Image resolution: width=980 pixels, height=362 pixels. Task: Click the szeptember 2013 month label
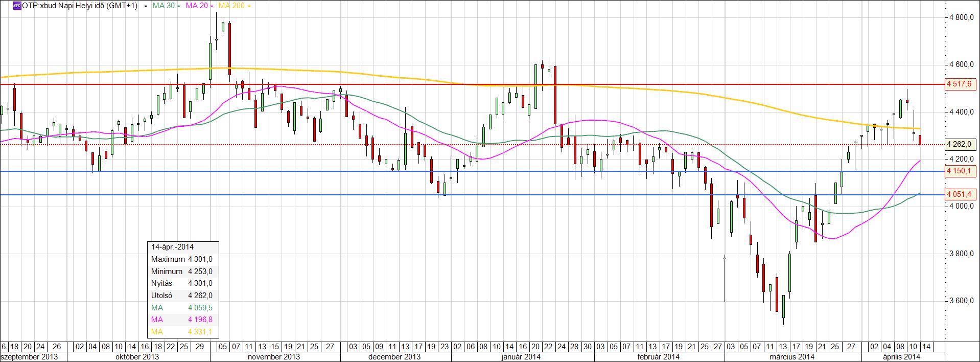tap(29, 356)
